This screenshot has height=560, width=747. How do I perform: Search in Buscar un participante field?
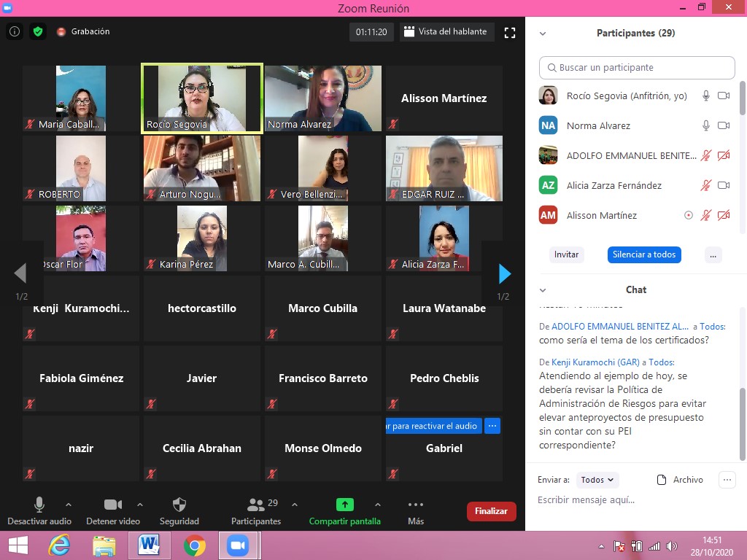point(636,68)
